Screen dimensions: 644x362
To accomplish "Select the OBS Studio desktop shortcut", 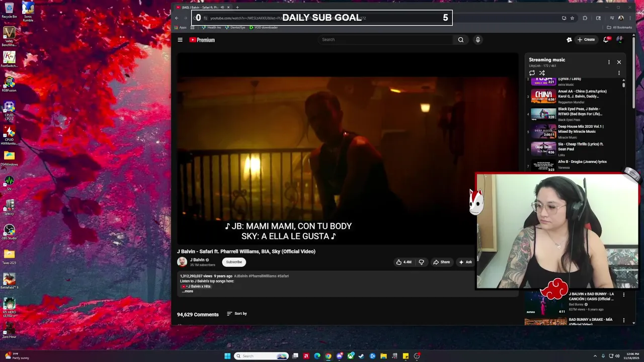I will (x=9, y=232).
